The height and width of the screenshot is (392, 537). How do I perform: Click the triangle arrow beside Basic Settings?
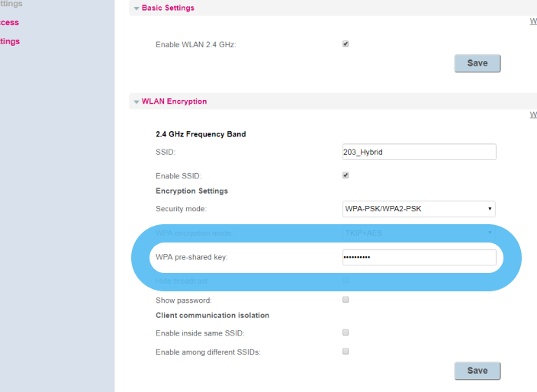[137, 8]
